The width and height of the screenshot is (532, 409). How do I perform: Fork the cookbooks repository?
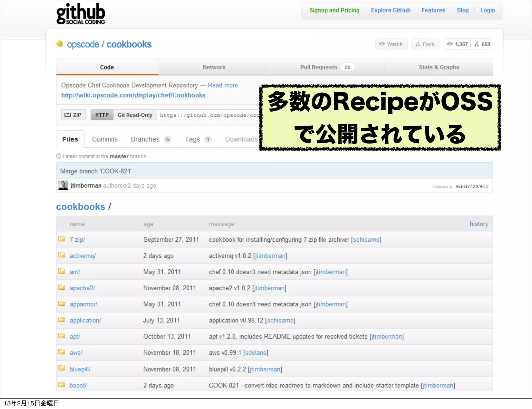[425, 44]
